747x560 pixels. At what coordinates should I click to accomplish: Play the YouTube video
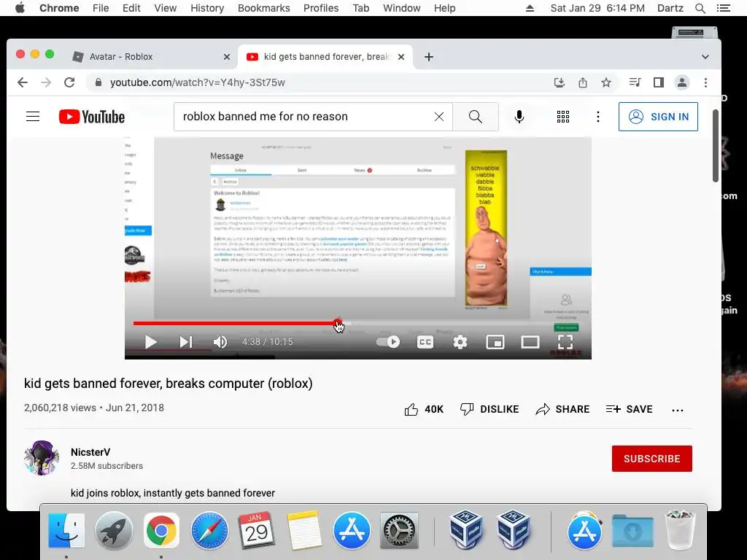150,342
